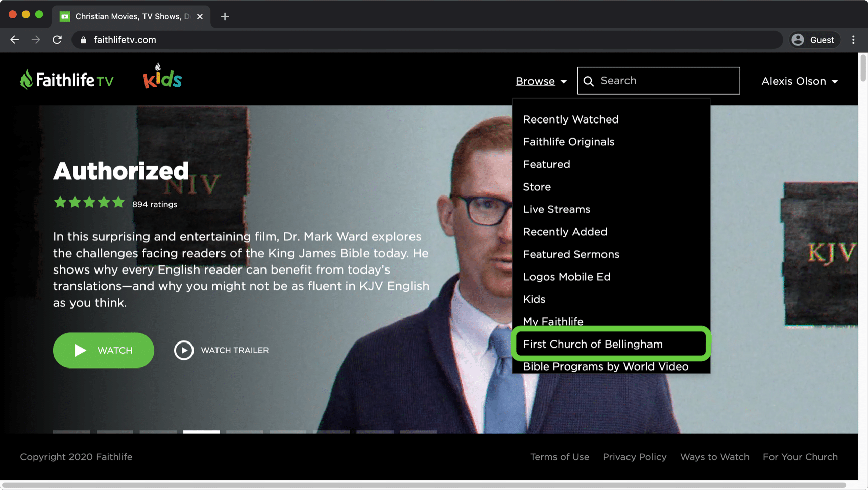Image resolution: width=868 pixels, height=490 pixels.
Task: Select the active fourth carousel indicator
Action: (201, 432)
